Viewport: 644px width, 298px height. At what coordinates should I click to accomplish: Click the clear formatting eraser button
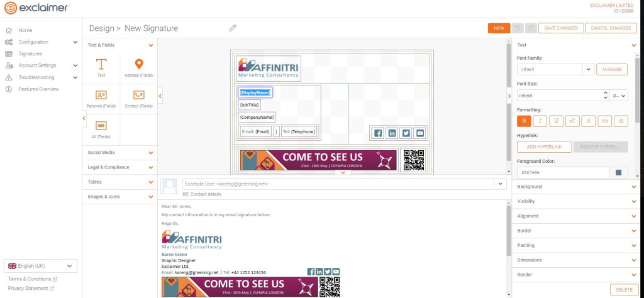(621, 121)
